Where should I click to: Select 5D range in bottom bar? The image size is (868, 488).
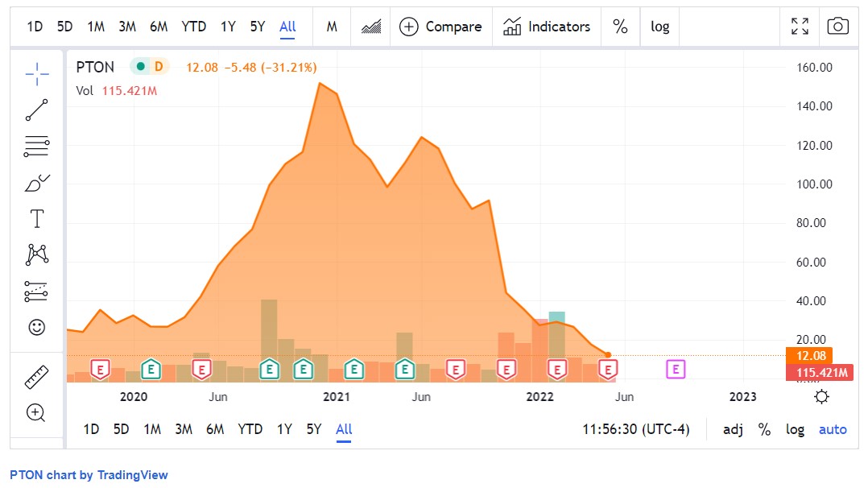122,429
